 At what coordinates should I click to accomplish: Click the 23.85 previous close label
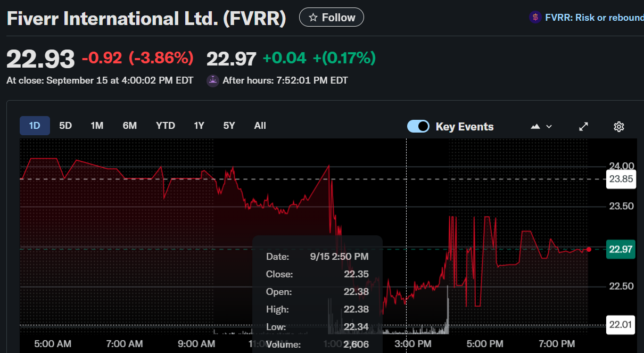coord(621,179)
